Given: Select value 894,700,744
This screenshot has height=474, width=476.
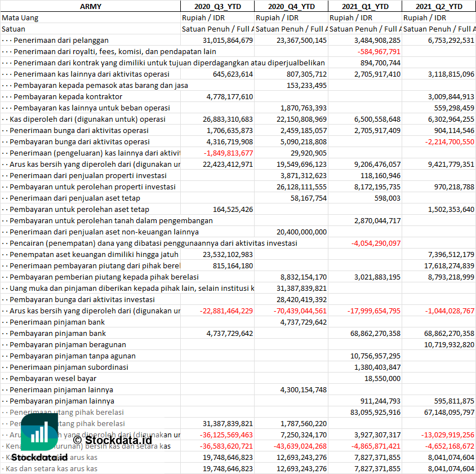Looking at the screenshot, I should pos(380,63).
